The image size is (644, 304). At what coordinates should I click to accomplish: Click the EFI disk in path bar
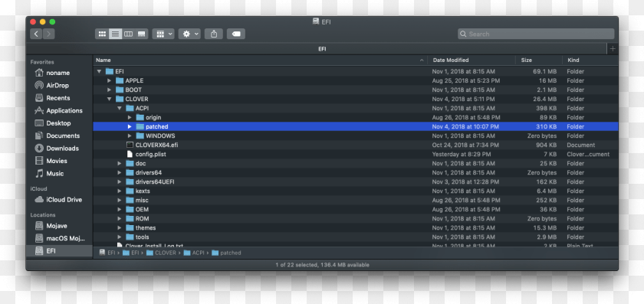107,253
